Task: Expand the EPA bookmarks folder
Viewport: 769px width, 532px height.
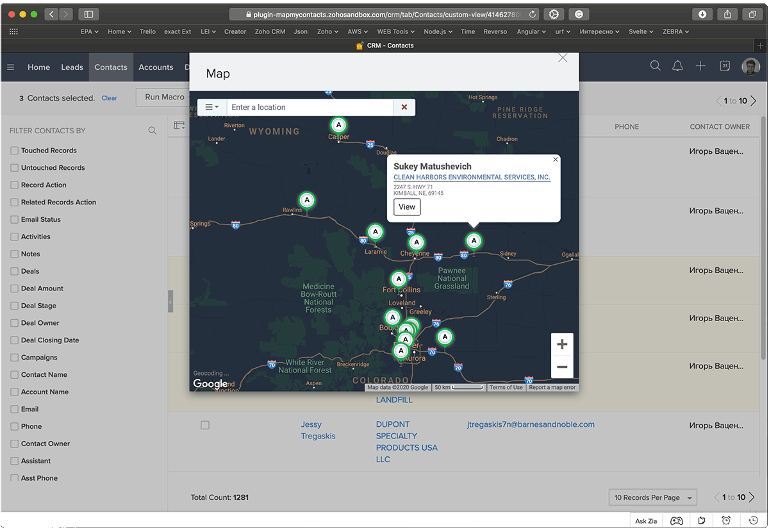Action: 89,31
